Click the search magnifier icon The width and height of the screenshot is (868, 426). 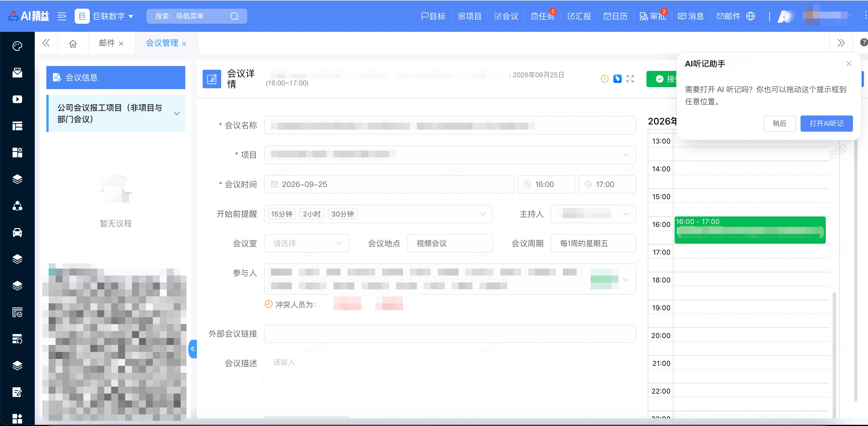[x=235, y=16]
